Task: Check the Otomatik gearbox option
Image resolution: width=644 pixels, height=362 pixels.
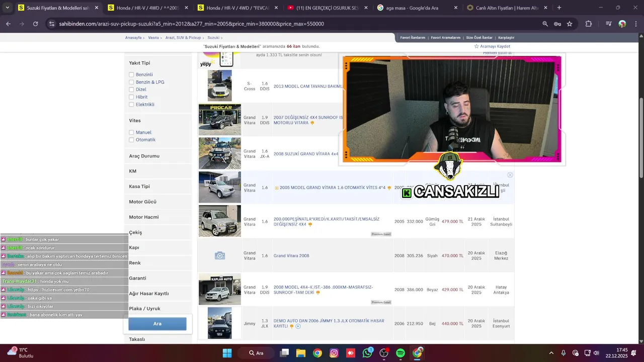Action: tap(131, 140)
